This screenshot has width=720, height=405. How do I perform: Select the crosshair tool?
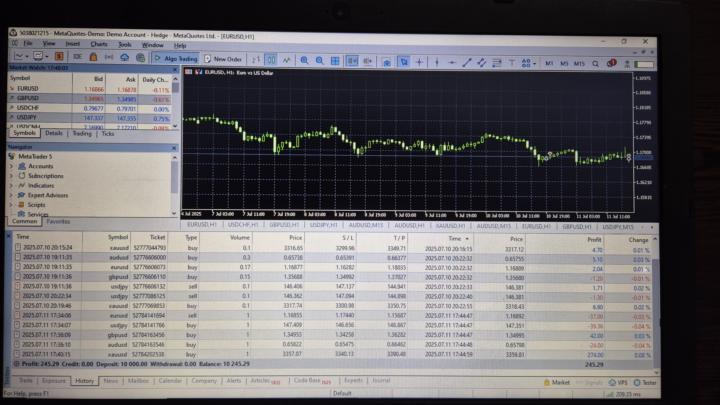pos(419,62)
